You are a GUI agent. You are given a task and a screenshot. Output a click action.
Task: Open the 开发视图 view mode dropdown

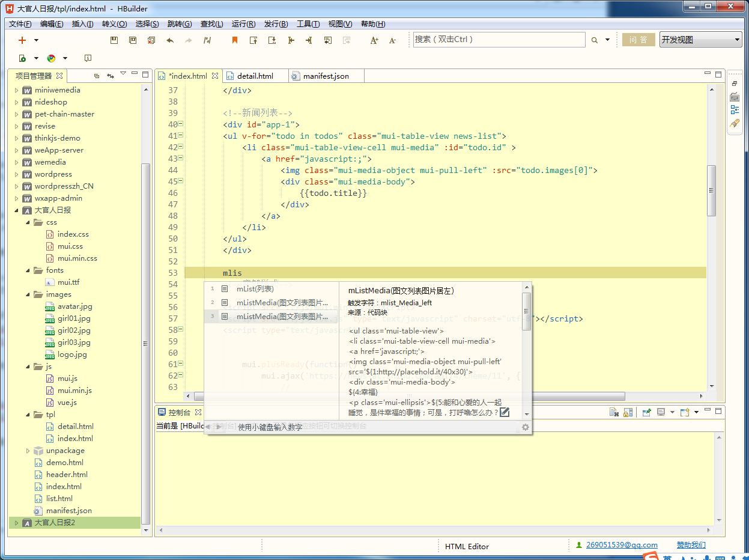[701, 40]
